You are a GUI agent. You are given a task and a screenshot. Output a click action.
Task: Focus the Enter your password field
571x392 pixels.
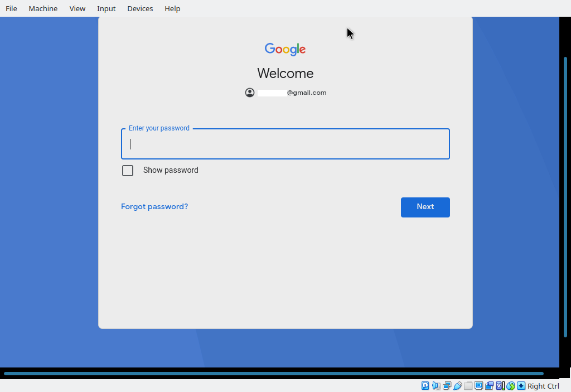285,144
